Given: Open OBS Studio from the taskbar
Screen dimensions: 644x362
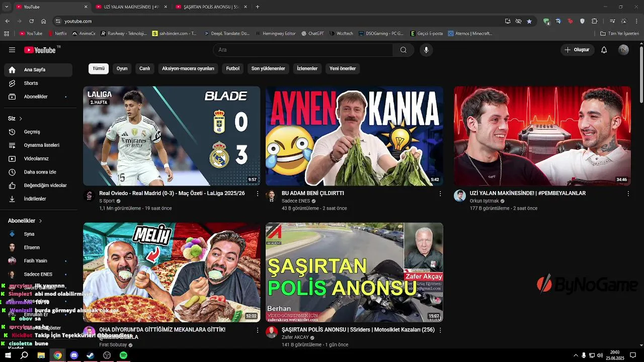Looking at the screenshot, I should click(107, 355).
